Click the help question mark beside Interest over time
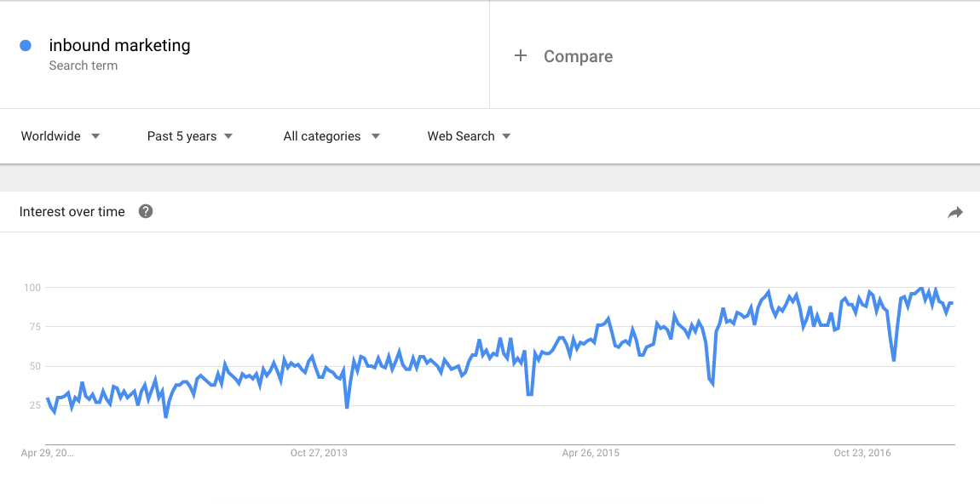 point(145,211)
